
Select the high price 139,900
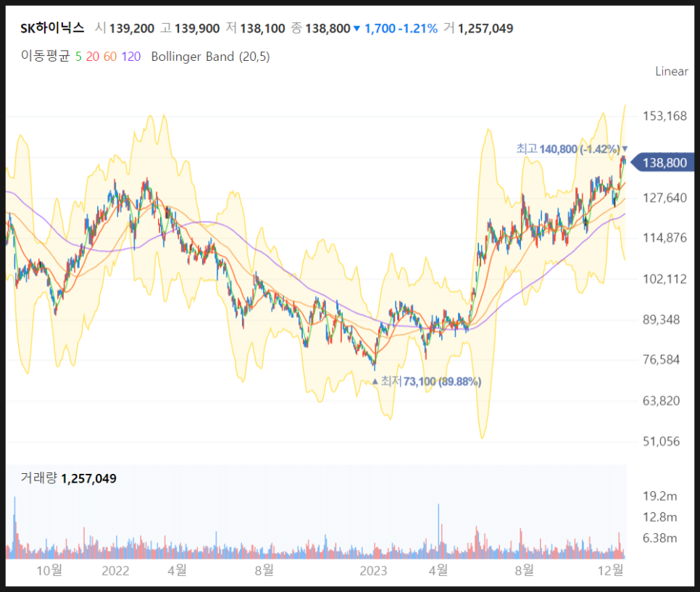tap(197, 28)
